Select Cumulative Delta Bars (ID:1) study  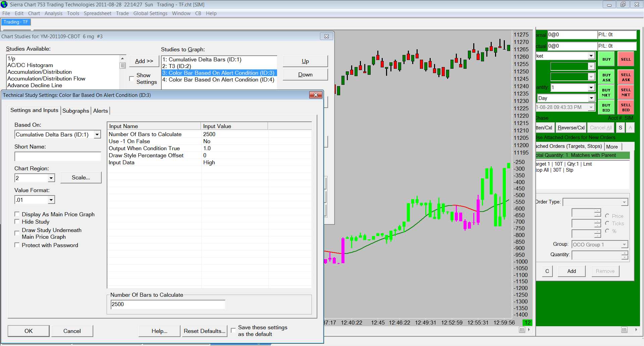tap(219, 59)
